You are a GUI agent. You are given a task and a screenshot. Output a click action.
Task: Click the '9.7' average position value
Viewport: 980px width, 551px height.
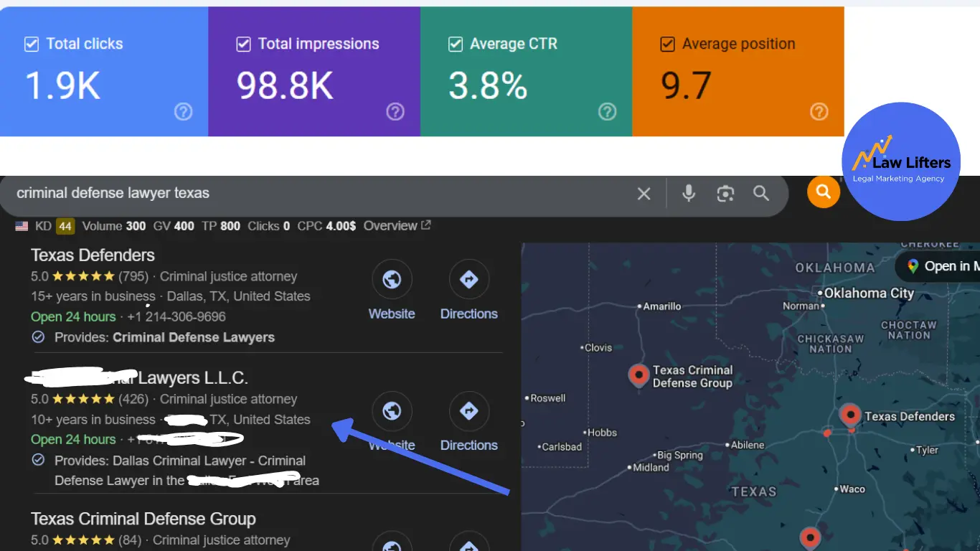(686, 85)
